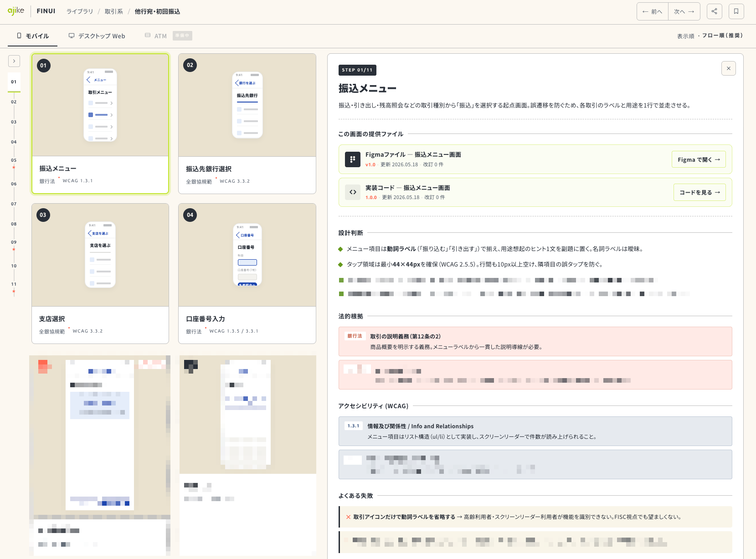Viewport: 756px width, 559px height.
Task: Click the desktop monitor icon in tabs
Action: 72,36
